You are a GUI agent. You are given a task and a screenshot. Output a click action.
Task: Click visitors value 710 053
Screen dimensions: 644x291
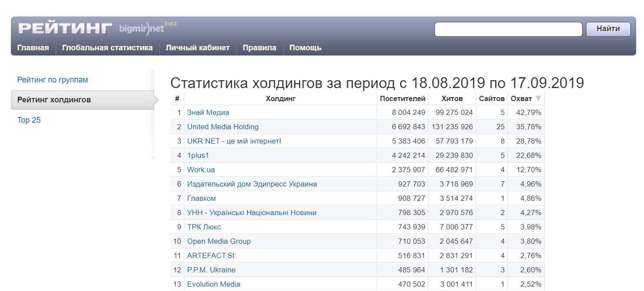coord(412,241)
